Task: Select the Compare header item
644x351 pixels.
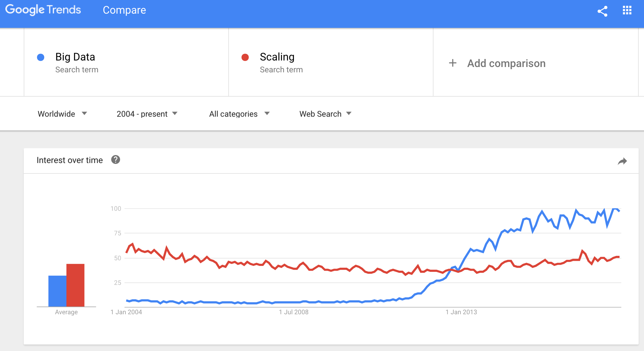Action: (124, 10)
